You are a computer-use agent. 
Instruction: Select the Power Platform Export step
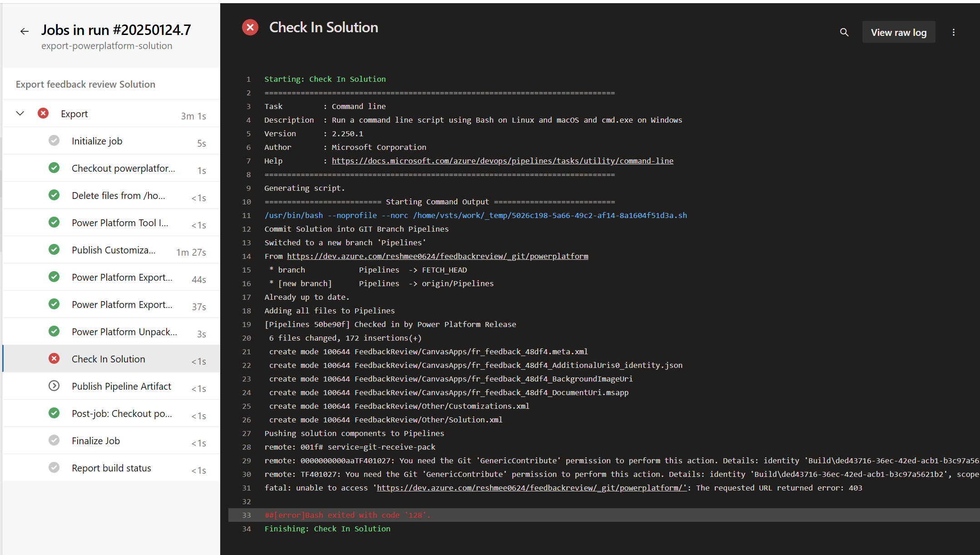click(x=122, y=277)
